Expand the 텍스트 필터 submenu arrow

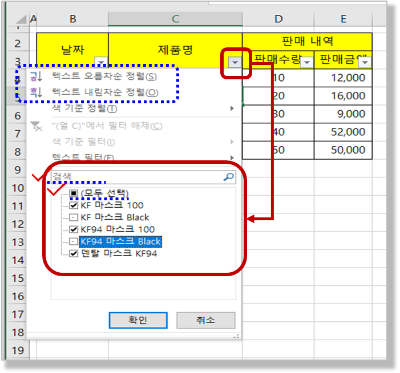232,157
